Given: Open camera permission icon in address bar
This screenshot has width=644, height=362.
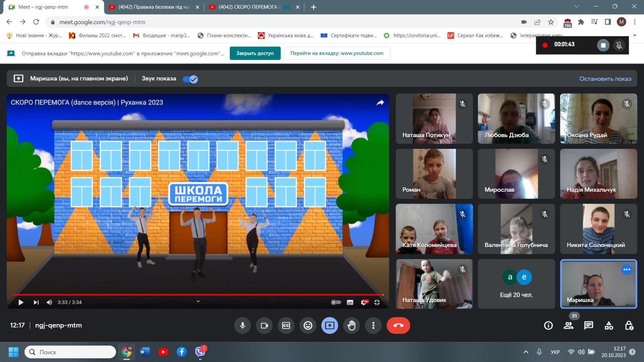Looking at the screenshot, I should [524, 22].
